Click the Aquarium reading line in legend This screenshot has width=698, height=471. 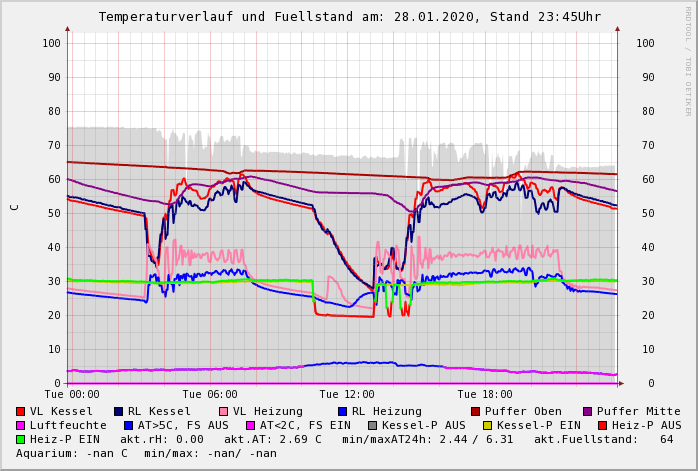146,453
